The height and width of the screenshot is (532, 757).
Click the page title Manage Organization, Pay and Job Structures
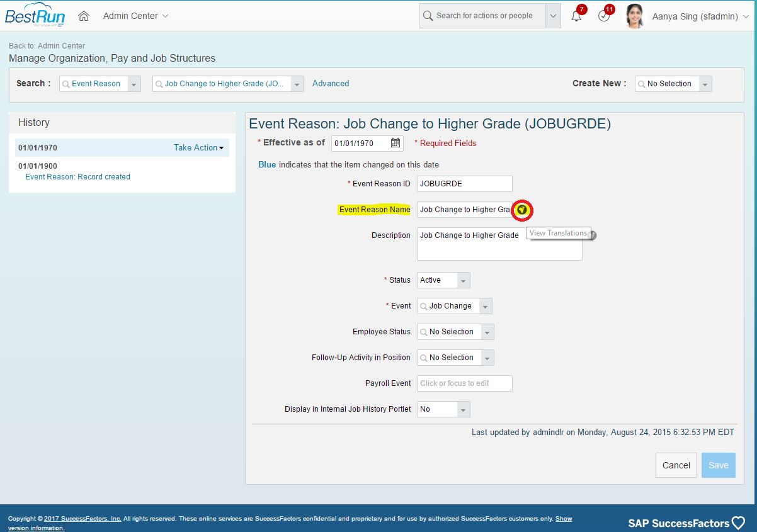tap(112, 58)
